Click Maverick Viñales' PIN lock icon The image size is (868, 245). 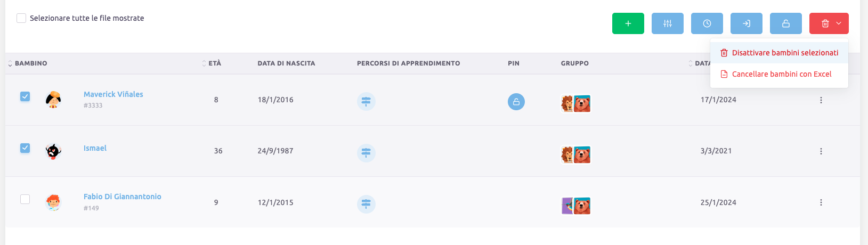pyautogui.click(x=516, y=101)
